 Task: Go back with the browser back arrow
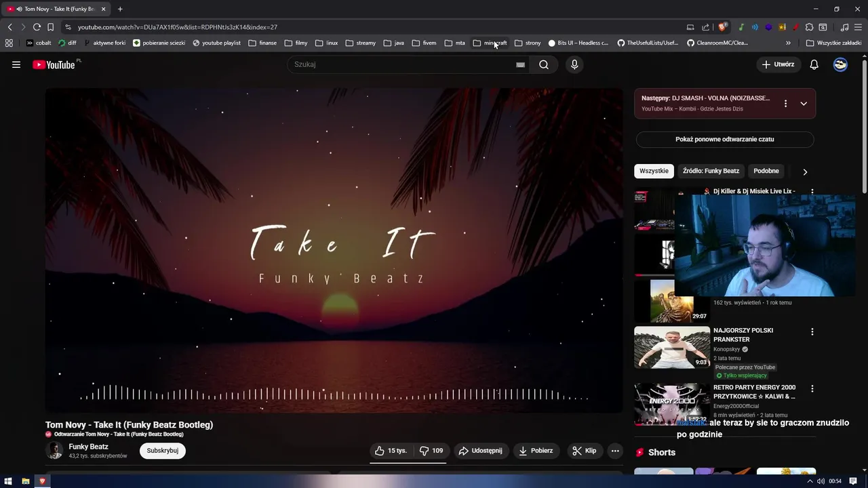tap(9, 27)
